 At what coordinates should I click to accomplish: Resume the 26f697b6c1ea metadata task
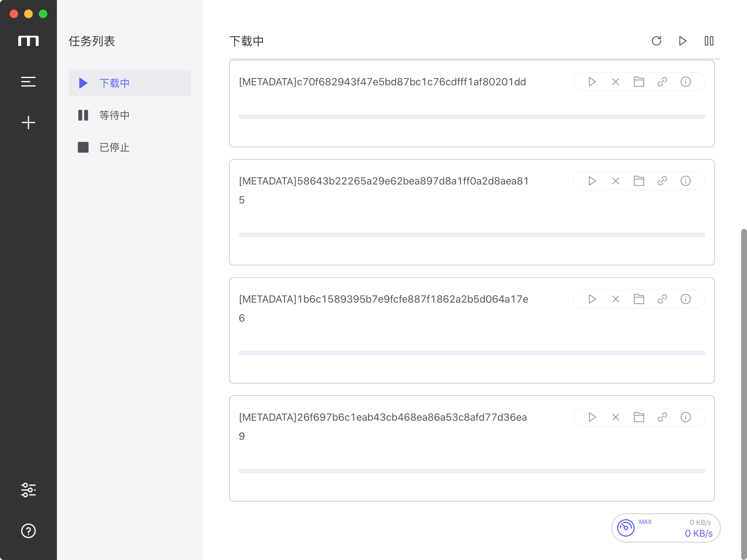tap(592, 417)
